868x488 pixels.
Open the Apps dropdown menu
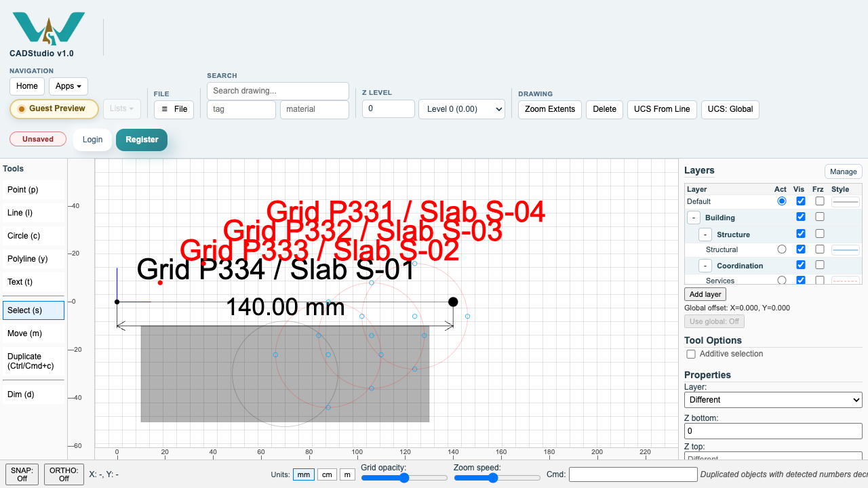point(68,86)
